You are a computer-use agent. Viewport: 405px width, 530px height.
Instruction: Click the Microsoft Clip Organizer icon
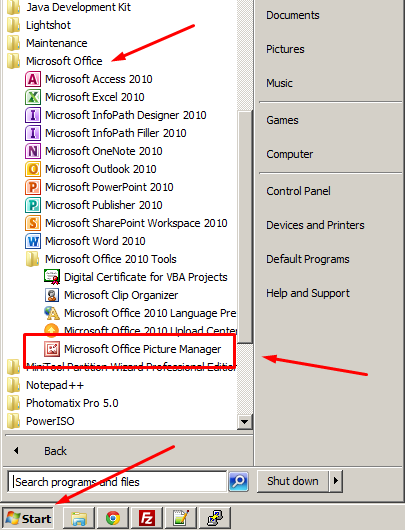coord(52,295)
